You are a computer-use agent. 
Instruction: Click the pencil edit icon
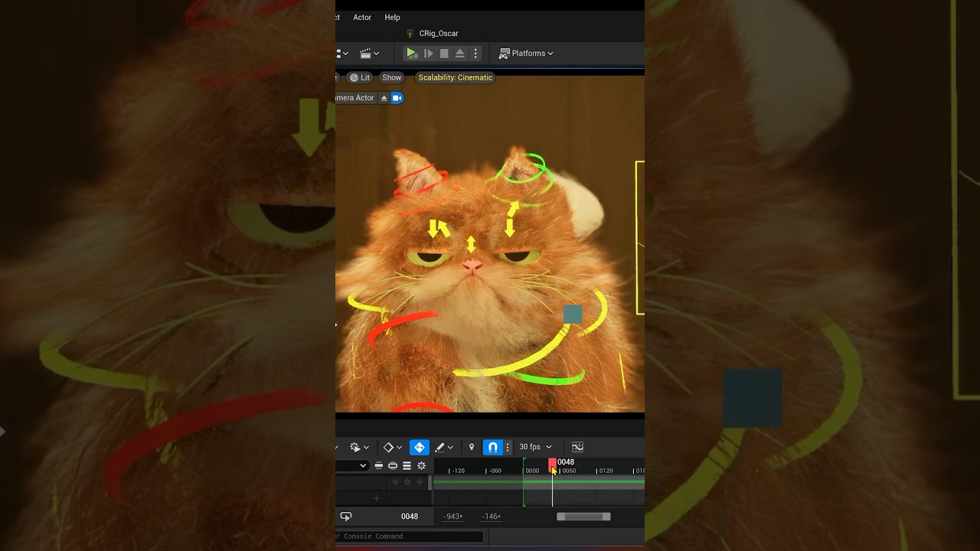point(439,447)
